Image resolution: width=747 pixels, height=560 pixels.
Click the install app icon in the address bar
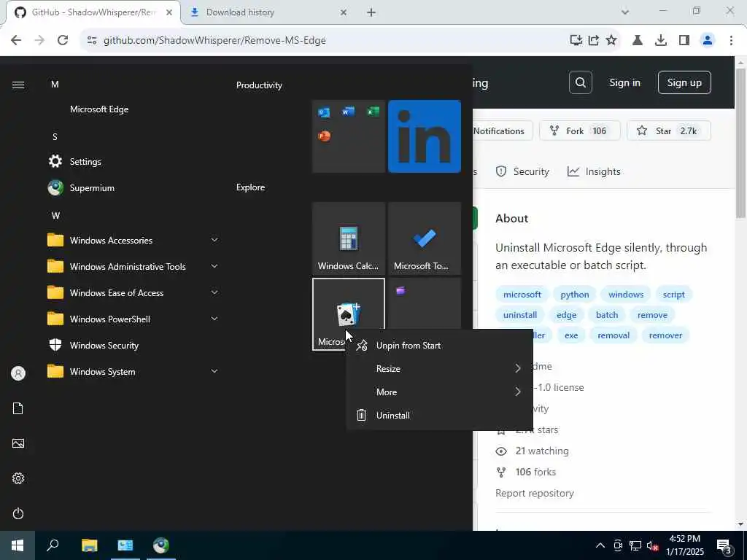pyautogui.click(x=576, y=40)
